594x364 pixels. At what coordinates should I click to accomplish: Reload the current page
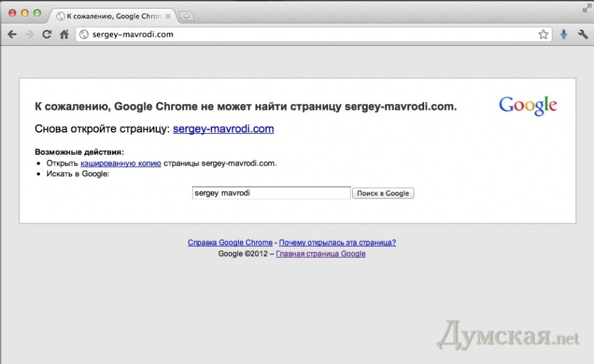coord(47,34)
